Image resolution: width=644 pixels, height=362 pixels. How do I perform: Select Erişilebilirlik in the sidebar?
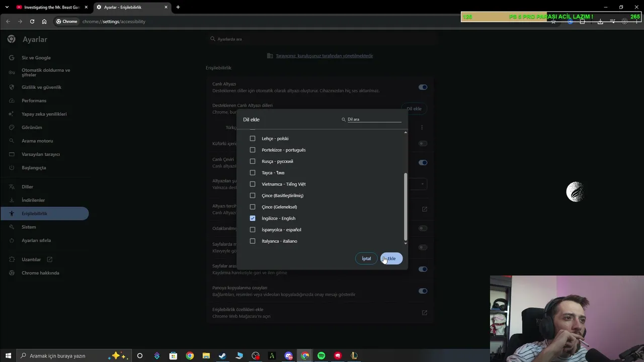[x=44, y=214]
